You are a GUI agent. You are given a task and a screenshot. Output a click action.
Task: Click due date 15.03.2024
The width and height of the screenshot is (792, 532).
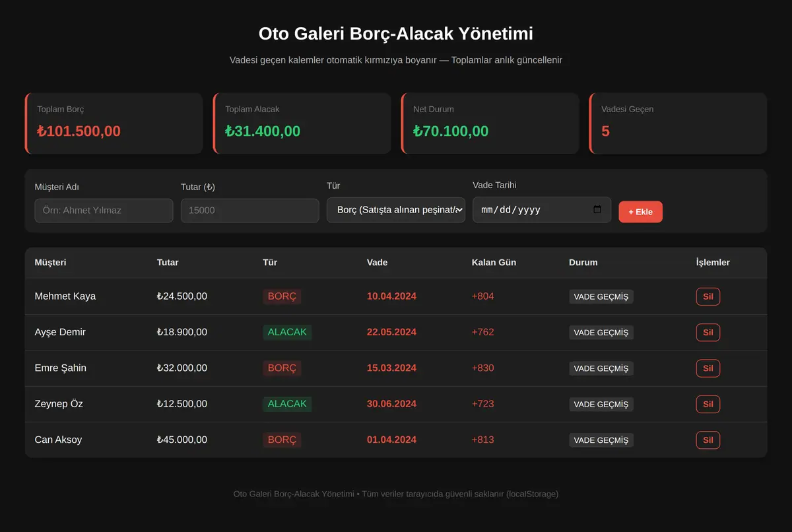[391, 368]
